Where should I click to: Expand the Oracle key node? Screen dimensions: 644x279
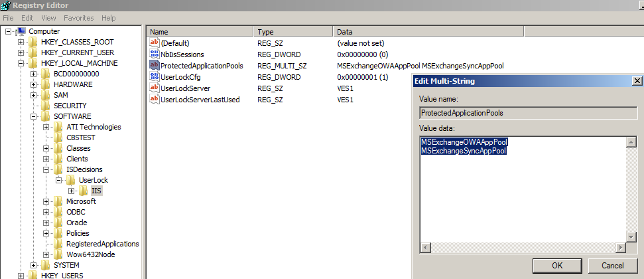coord(46,223)
